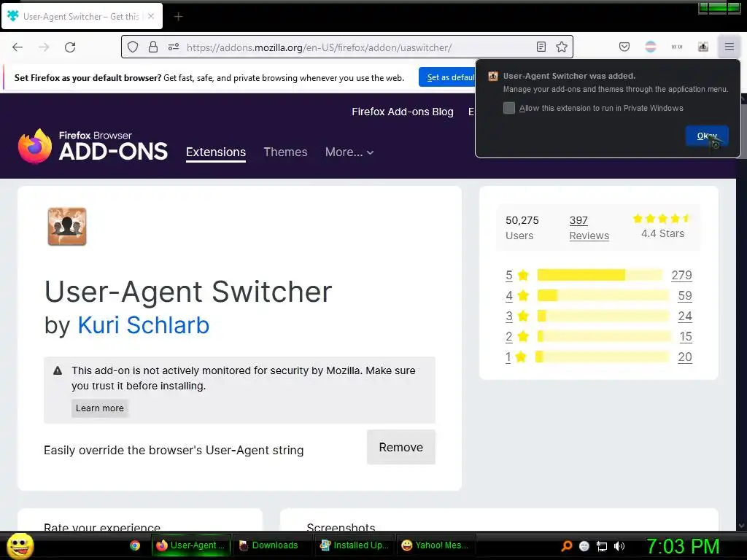Click the User-Agent Switcher add-on icon

point(67,227)
